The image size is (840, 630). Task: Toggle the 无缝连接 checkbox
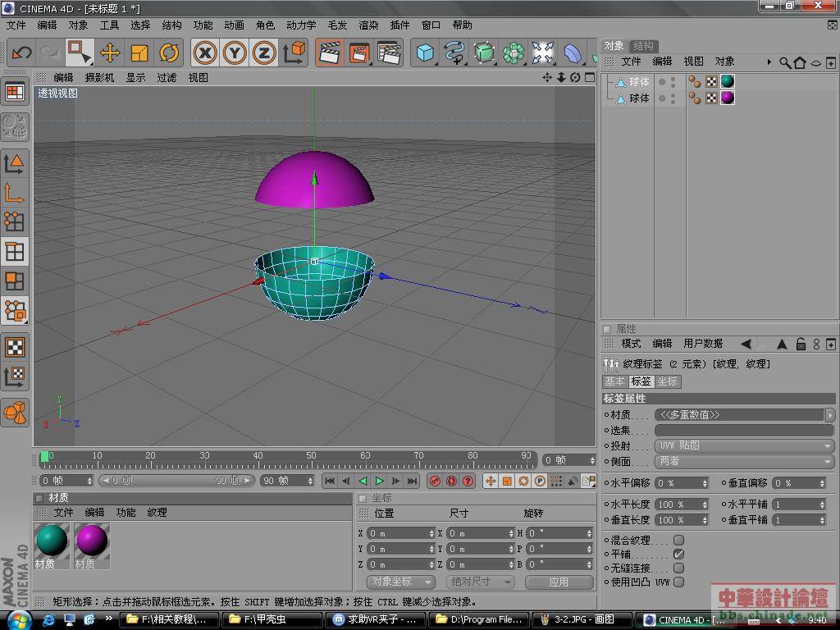pos(678,568)
